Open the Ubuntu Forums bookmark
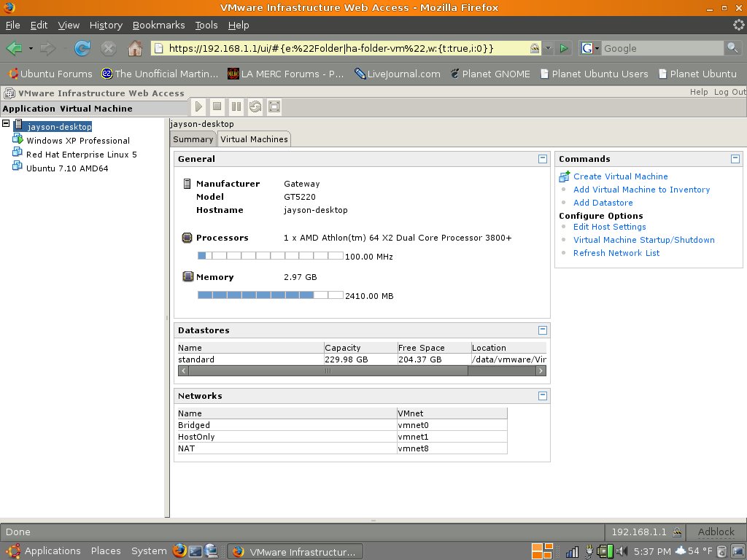747x560 pixels. [50, 74]
